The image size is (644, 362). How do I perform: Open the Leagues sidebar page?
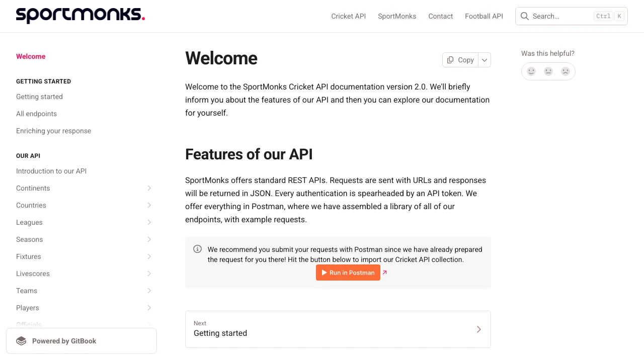tap(29, 222)
